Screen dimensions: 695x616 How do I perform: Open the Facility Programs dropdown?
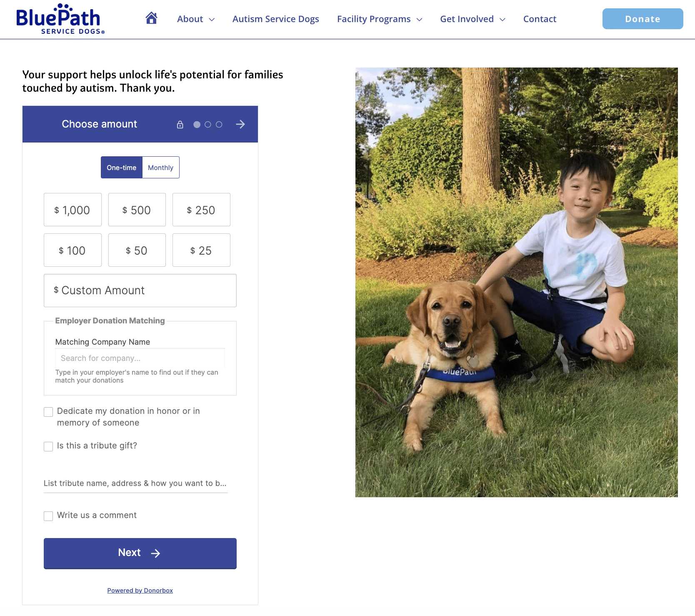[x=380, y=19]
